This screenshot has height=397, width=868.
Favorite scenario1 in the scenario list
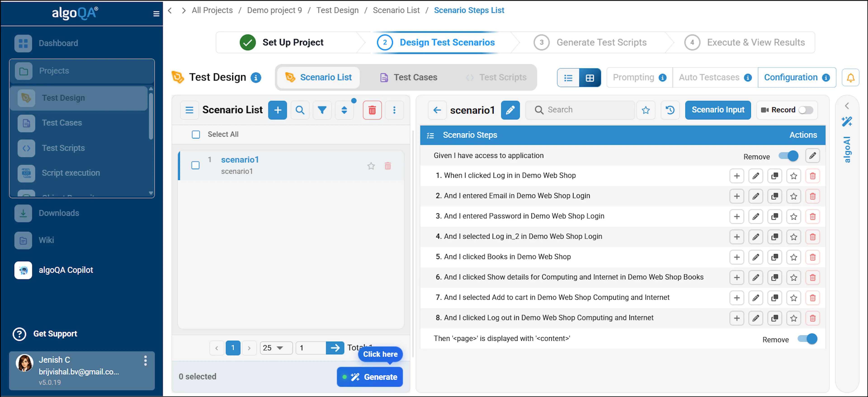pos(371,166)
